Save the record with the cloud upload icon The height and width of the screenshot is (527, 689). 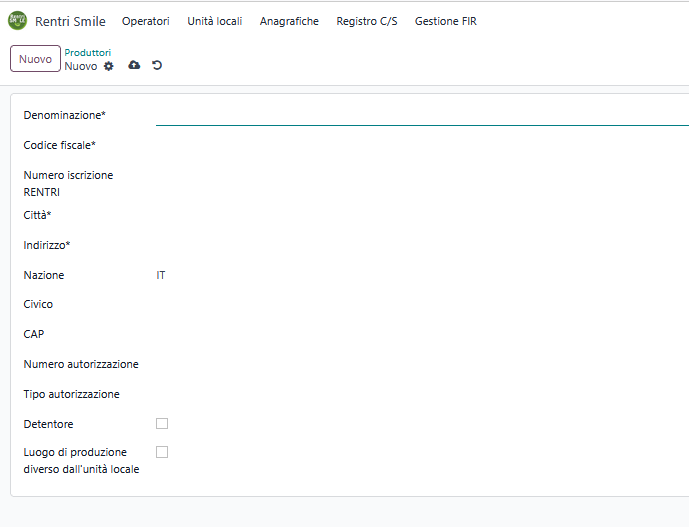pos(134,65)
